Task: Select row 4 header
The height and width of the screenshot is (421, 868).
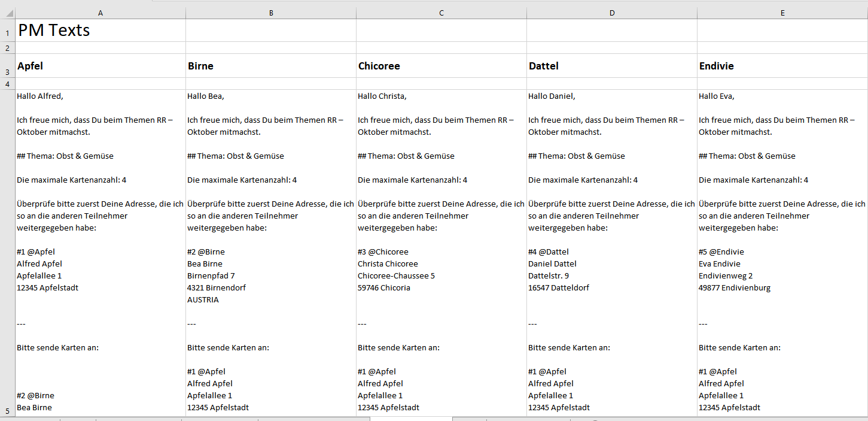Action: coord(7,84)
